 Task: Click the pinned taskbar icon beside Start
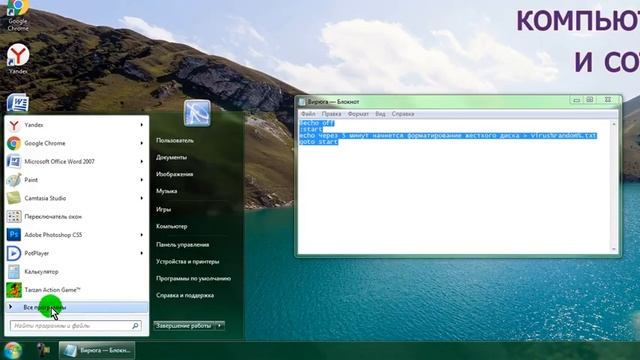(x=43, y=350)
